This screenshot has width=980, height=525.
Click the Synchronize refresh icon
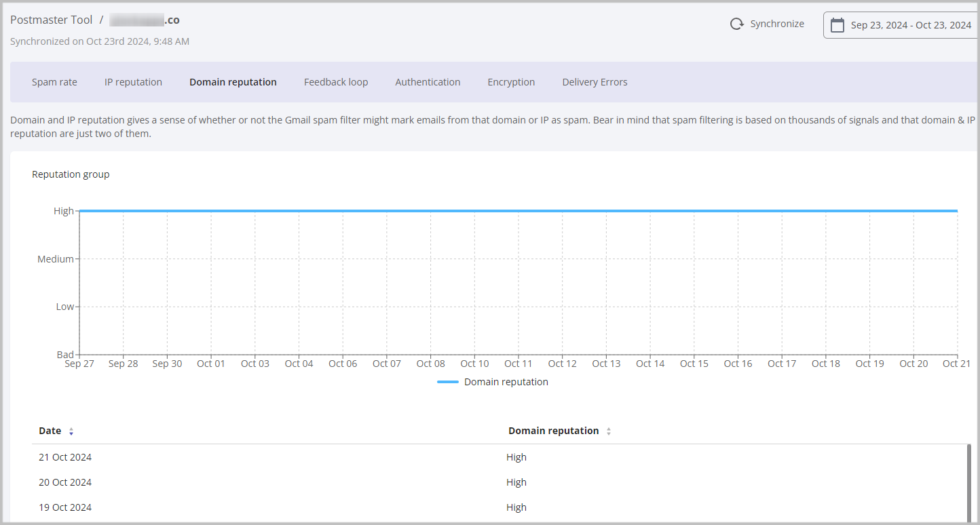[x=736, y=24]
